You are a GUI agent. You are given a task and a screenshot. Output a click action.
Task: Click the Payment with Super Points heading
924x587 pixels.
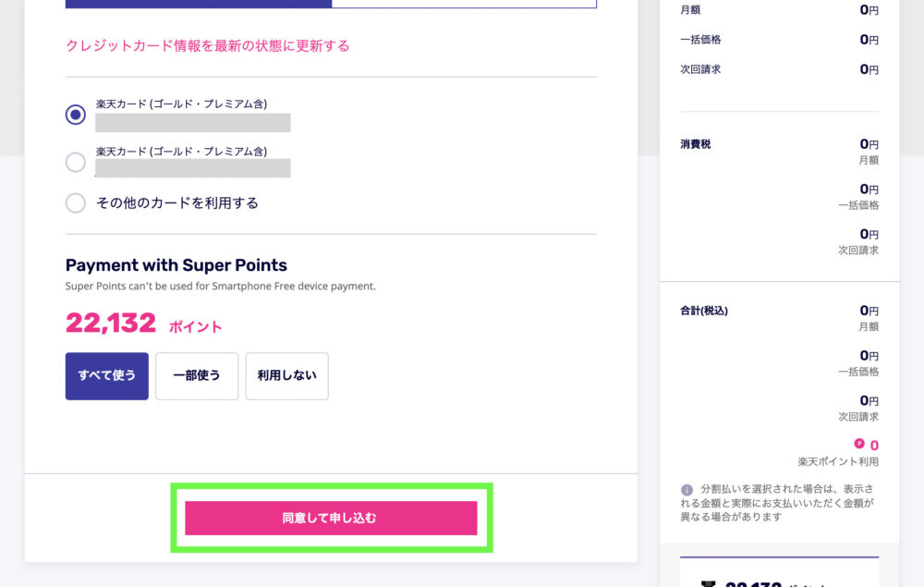point(176,265)
